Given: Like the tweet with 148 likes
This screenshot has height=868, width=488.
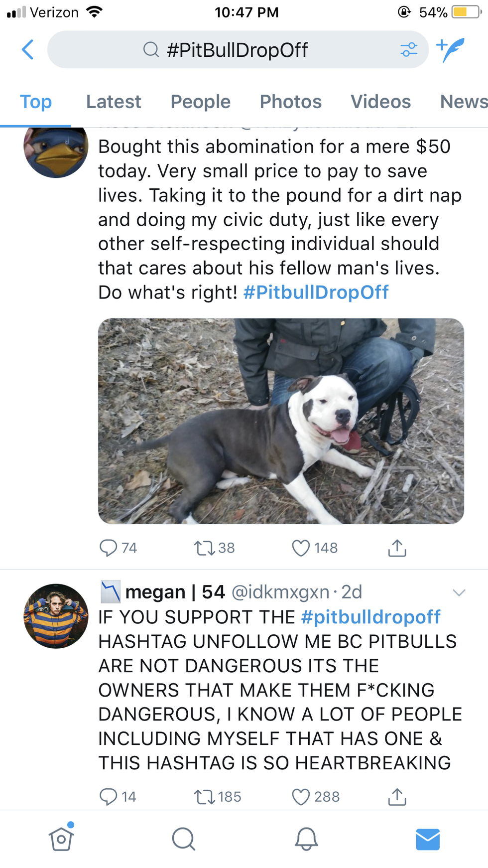Looking at the screenshot, I should [301, 548].
